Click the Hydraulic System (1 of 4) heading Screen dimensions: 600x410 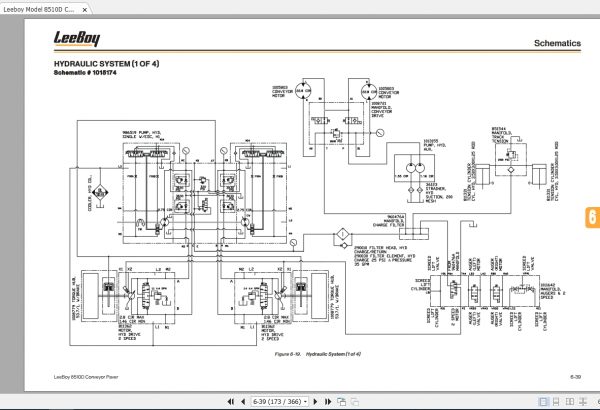tap(106, 64)
